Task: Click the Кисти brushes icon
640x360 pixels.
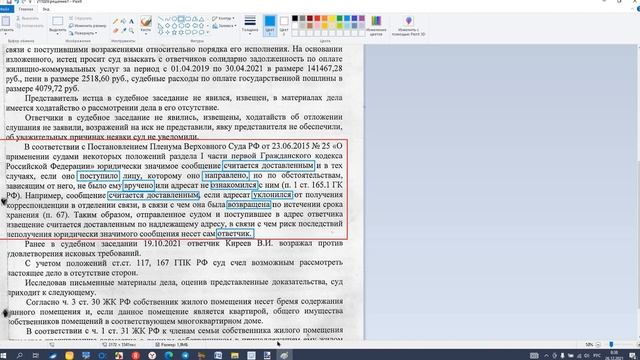Action: click(x=146, y=21)
